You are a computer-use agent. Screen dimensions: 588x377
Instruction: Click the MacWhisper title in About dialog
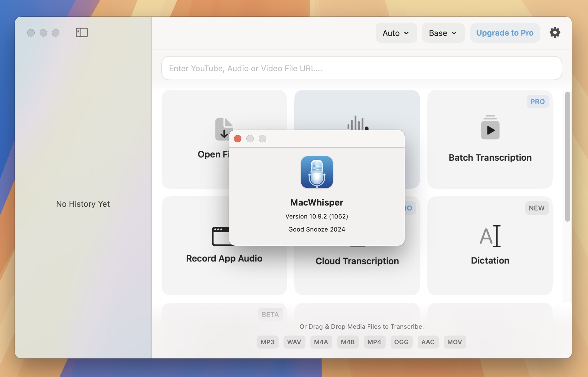tap(317, 202)
